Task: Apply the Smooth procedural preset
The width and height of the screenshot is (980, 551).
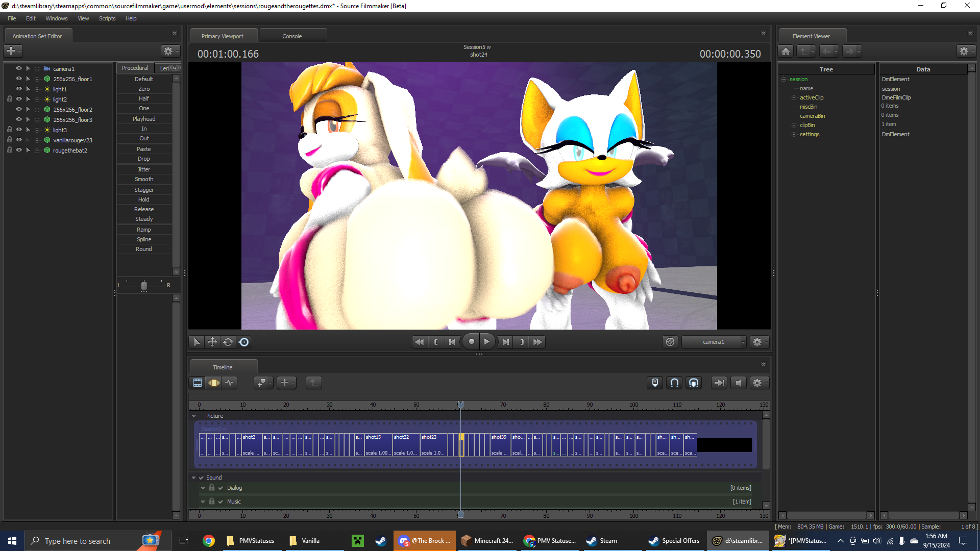Action: 144,179
